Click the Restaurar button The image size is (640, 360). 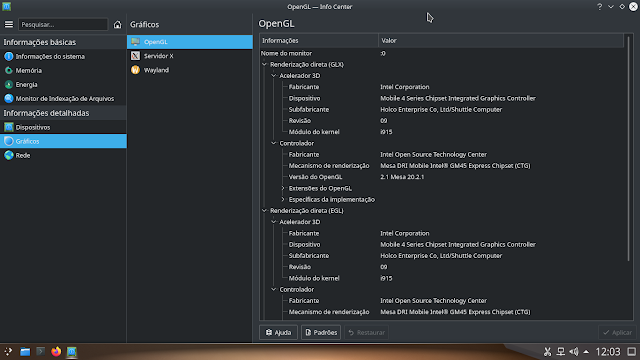coord(367,332)
